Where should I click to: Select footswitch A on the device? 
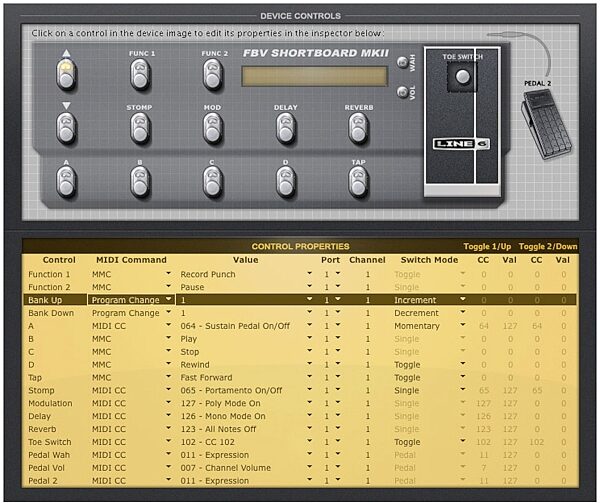(66, 183)
